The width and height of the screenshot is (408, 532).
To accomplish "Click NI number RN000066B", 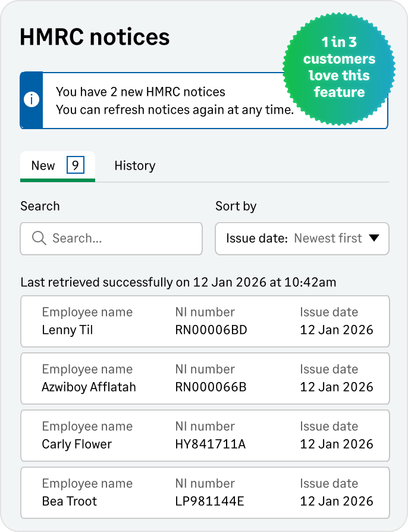I will tap(211, 387).
